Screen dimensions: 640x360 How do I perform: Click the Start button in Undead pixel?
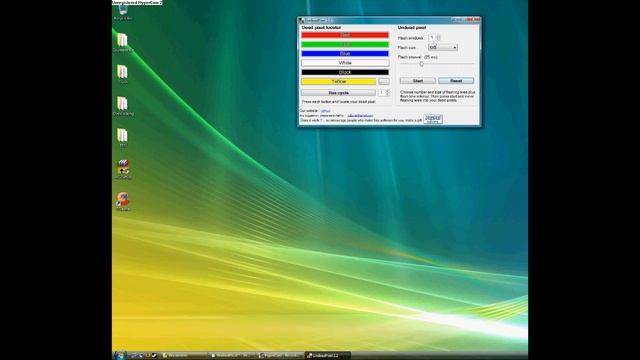pyautogui.click(x=418, y=81)
